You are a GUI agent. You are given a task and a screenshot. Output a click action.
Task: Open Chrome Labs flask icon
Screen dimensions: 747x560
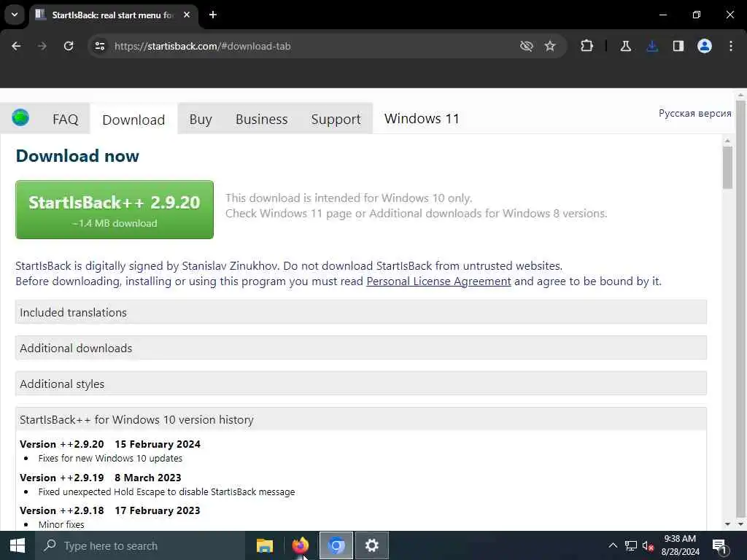(x=625, y=46)
